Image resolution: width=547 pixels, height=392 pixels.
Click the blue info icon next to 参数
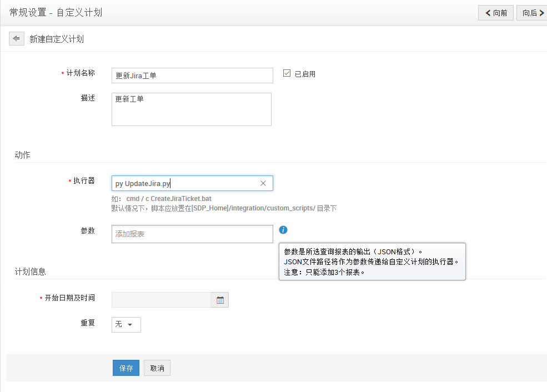click(x=283, y=230)
